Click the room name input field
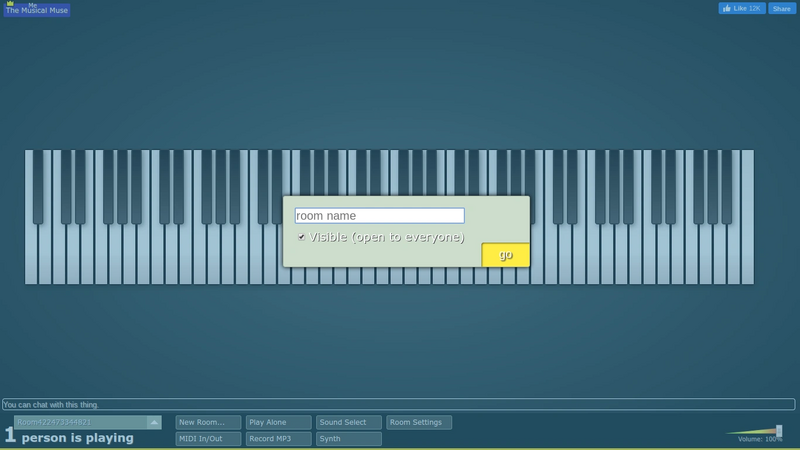The width and height of the screenshot is (800, 450). pyautogui.click(x=380, y=216)
